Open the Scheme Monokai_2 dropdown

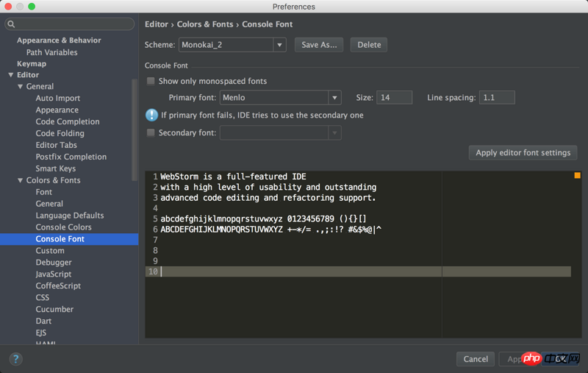click(x=279, y=45)
